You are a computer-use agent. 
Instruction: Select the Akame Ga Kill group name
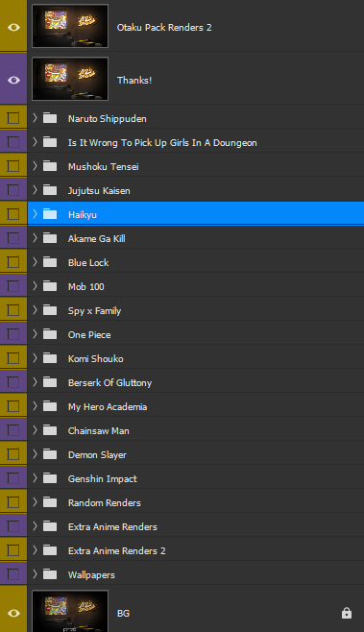(97, 238)
